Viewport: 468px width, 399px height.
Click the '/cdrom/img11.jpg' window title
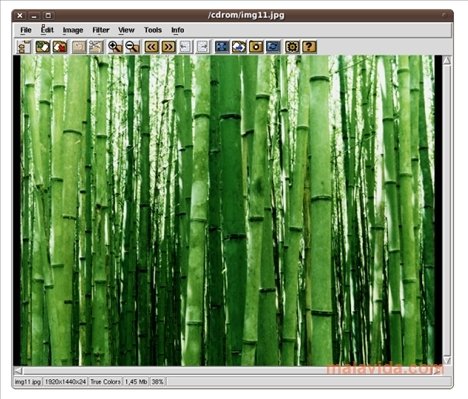coord(246,15)
